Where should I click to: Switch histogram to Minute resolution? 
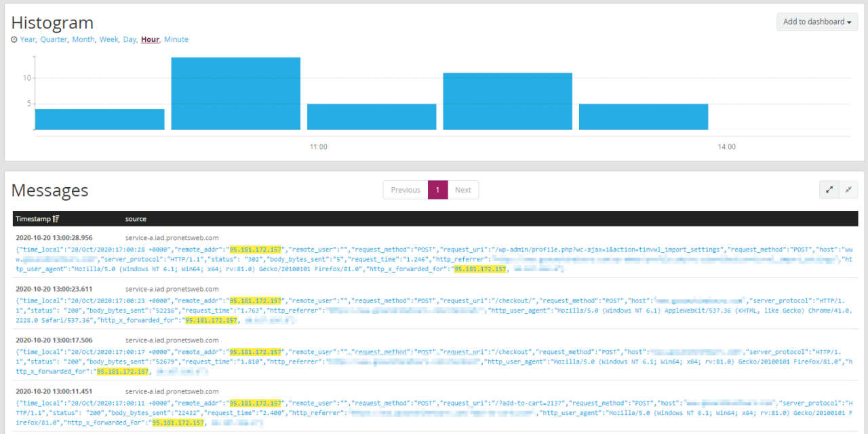point(176,40)
